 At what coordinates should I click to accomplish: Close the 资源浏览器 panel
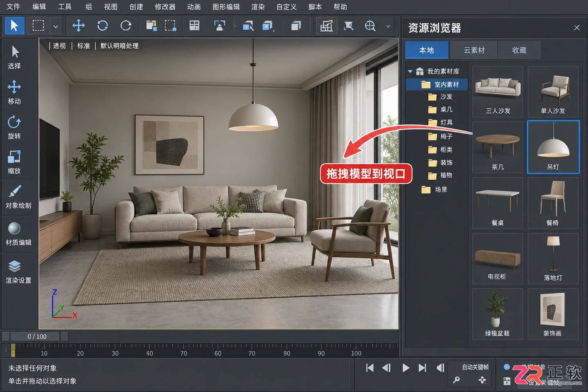[x=577, y=28]
